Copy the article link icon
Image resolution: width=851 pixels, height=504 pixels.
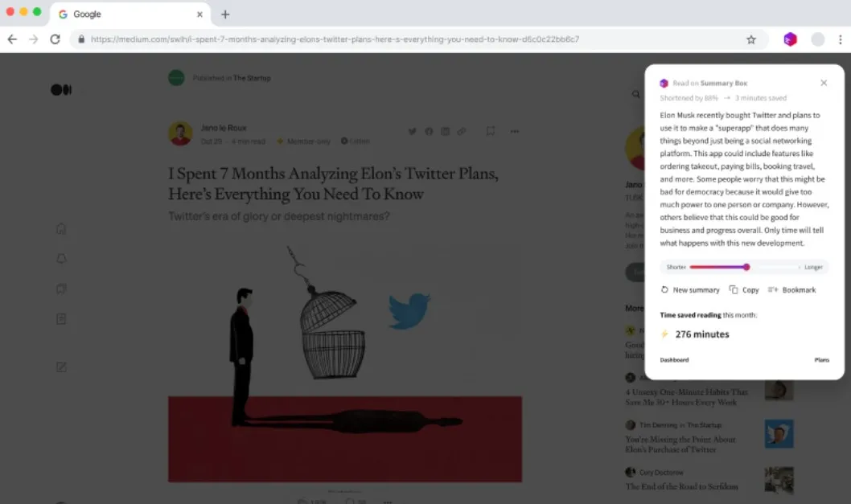pos(462,131)
